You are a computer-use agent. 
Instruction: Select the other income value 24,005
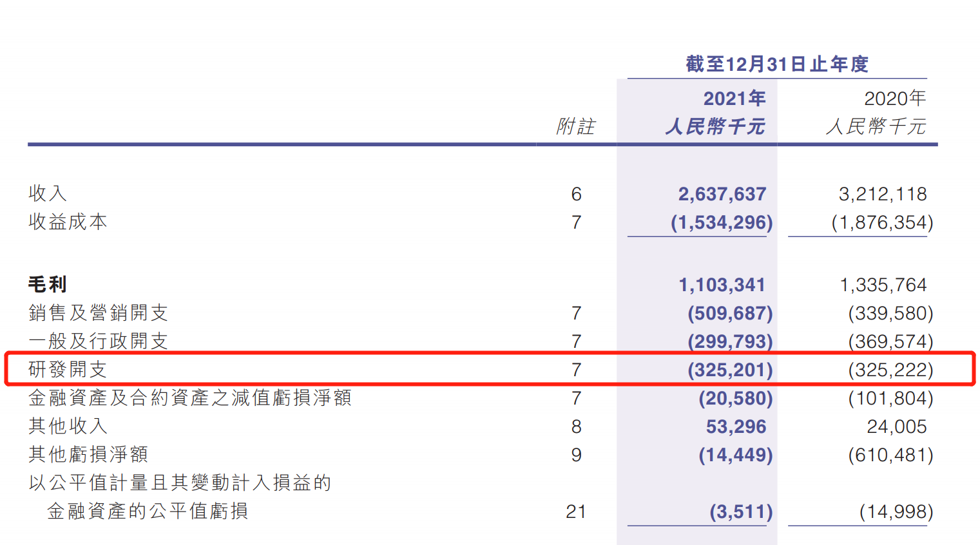pos(897,426)
